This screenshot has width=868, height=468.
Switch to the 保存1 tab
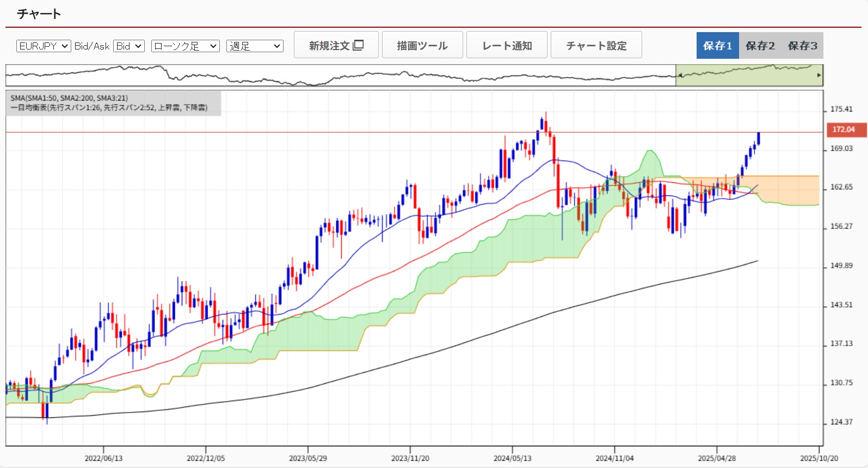point(718,46)
